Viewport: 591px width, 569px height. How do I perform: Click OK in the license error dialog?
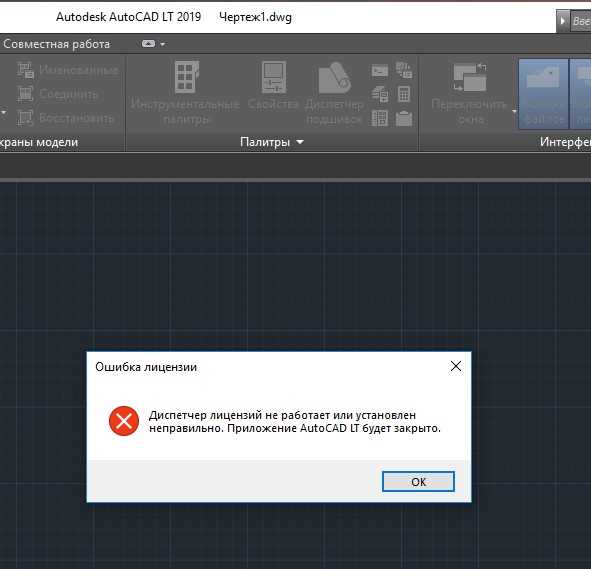pos(418,481)
